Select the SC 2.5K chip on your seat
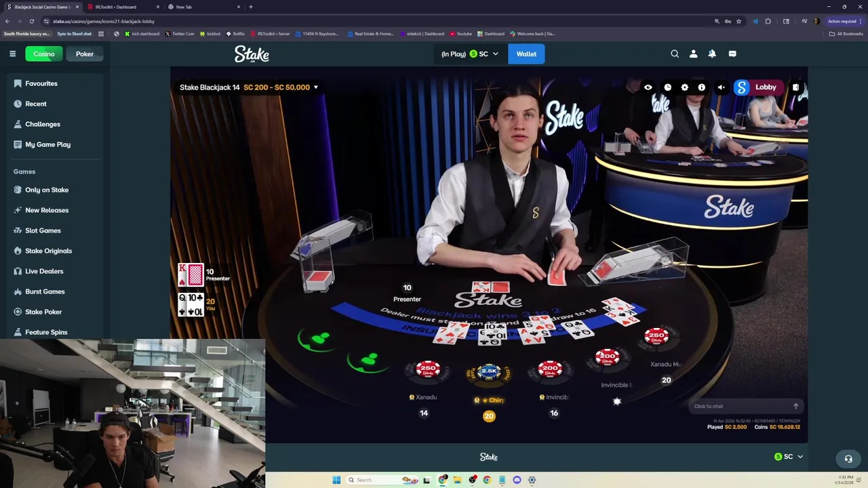The image size is (868, 488). 489,371
